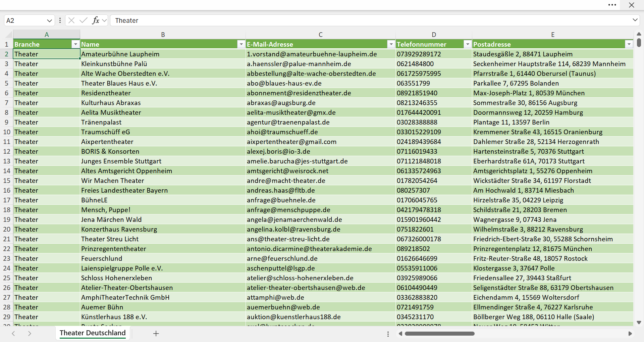Click the vertical scroll down arrow
Viewport: 644px width, 342px height.
point(639,322)
